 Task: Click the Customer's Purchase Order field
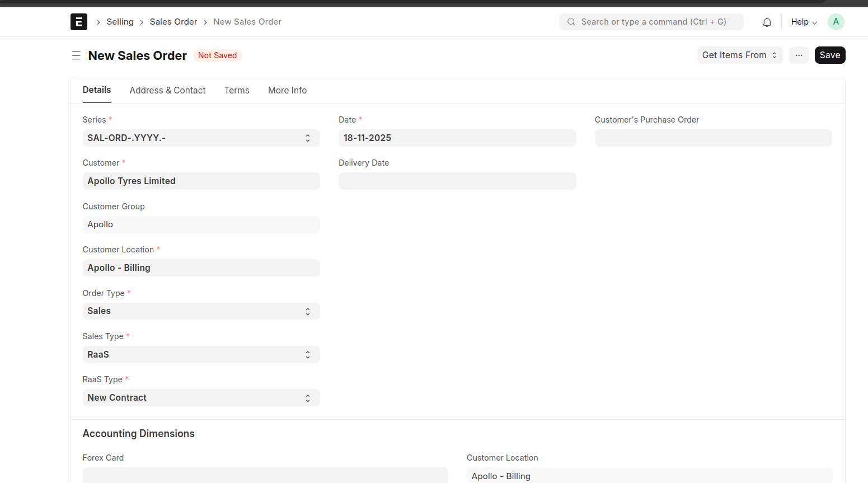(x=712, y=138)
